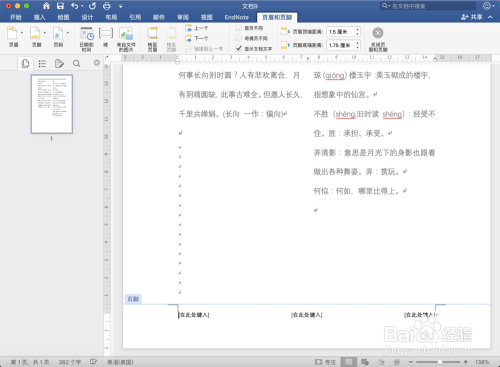Go to 下一个 (Next) section
The width and height of the screenshot is (500, 367).
point(197,38)
